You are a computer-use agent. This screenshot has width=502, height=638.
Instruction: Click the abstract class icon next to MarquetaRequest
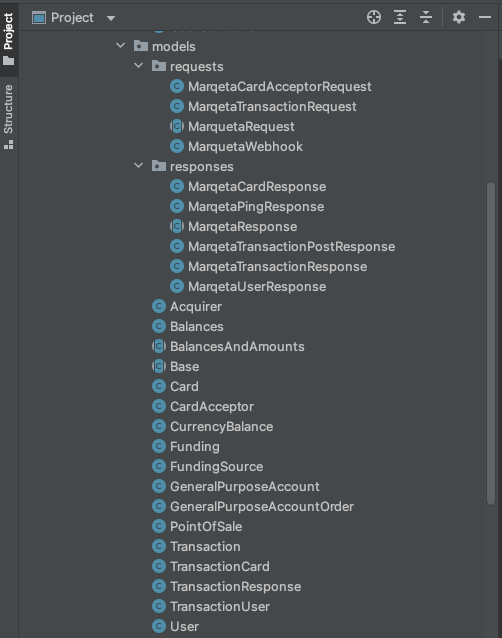coord(177,127)
